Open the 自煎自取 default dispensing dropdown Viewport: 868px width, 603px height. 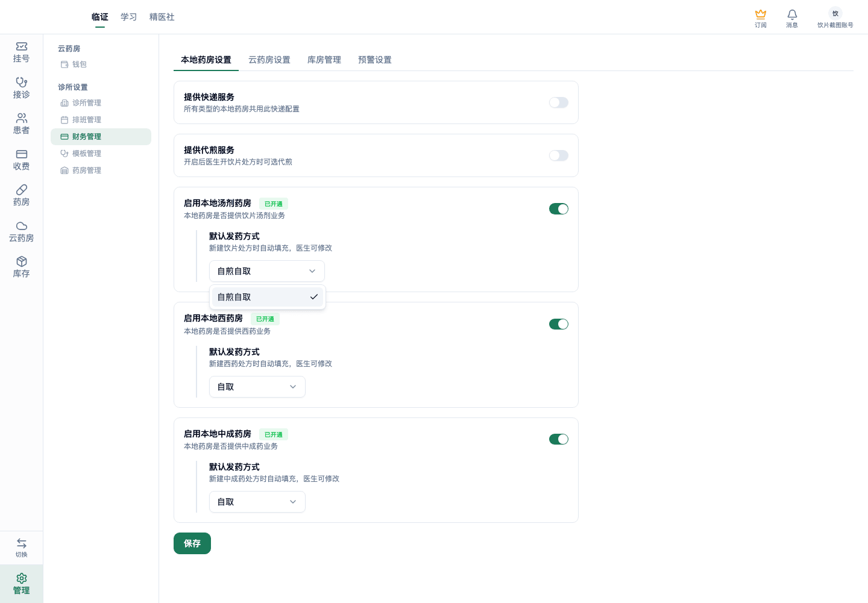pos(267,271)
